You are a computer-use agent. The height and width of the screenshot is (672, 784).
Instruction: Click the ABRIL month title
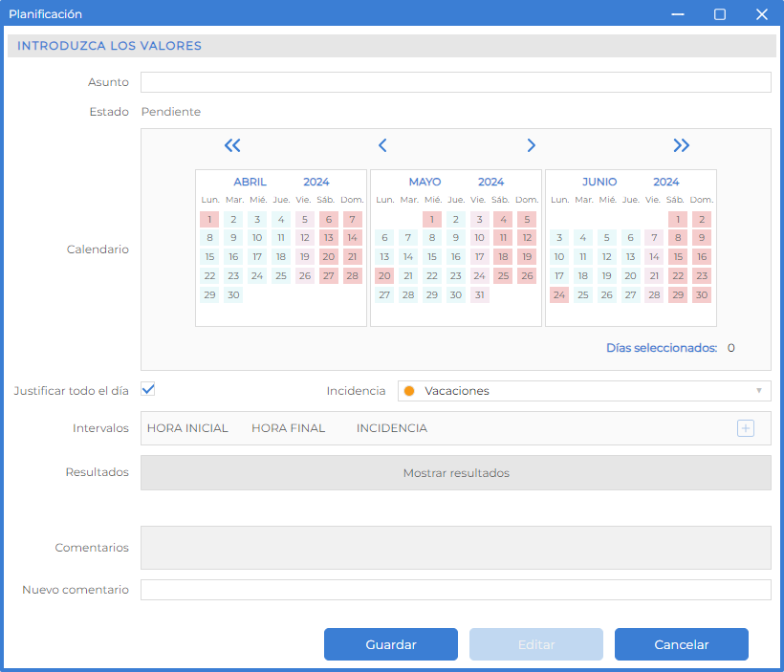(x=250, y=182)
